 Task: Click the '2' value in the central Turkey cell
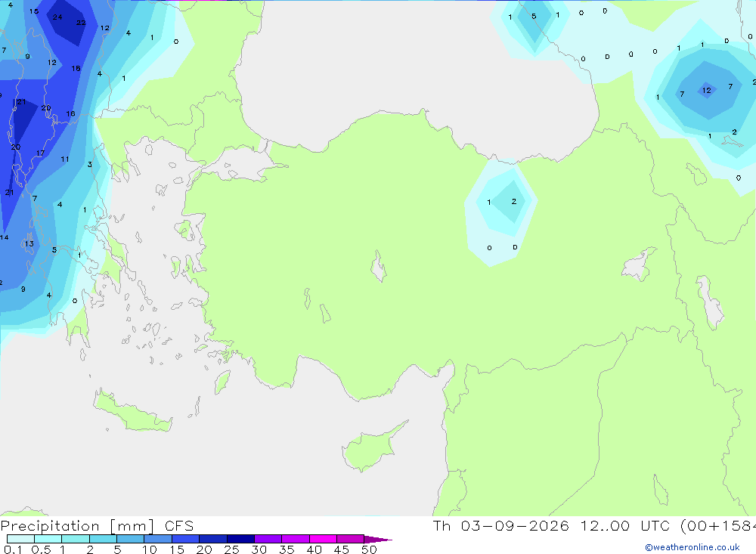tap(514, 201)
